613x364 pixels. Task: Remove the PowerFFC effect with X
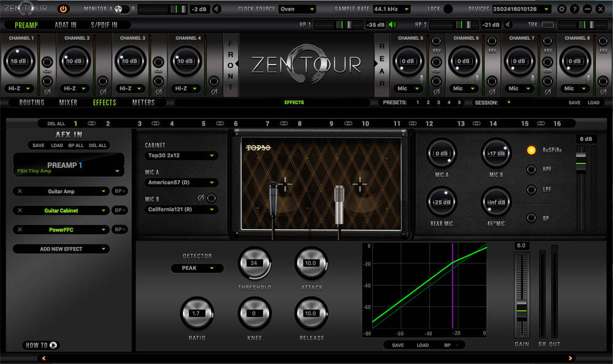(x=20, y=230)
